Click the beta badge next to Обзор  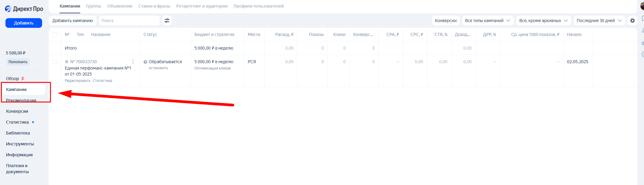tap(23, 79)
